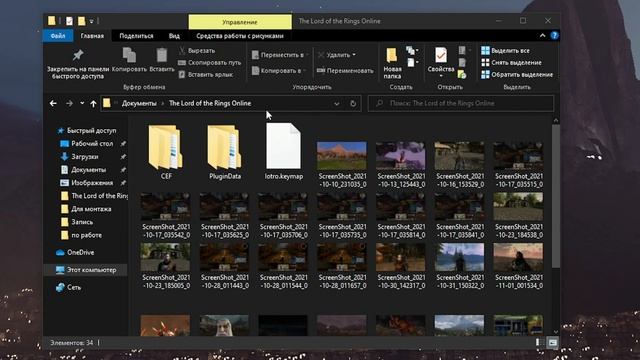640x360 pixels.
Task: Click Easy access dropdown in Создать group
Action: (412, 62)
